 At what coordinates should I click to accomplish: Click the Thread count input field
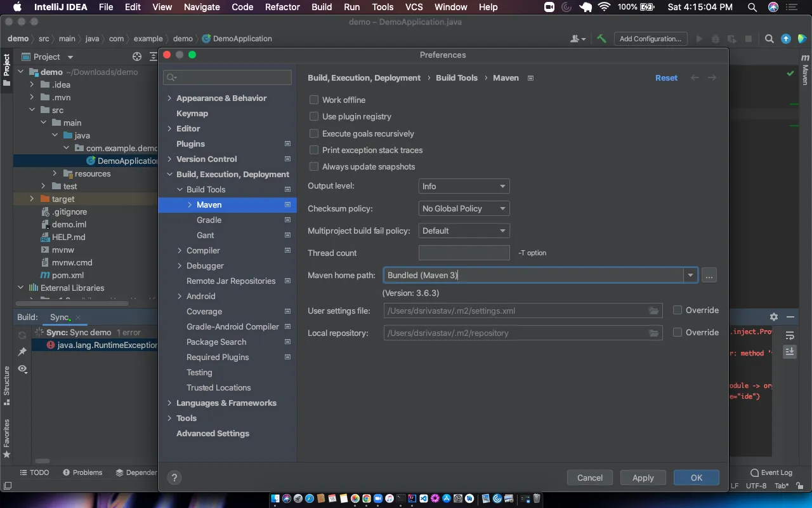[x=464, y=253]
